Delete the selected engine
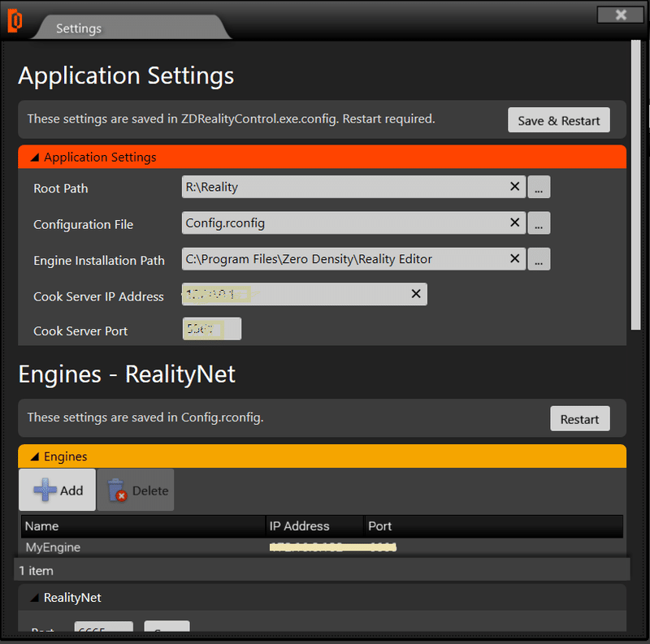This screenshot has height=644, width=650. (x=136, y=490)
